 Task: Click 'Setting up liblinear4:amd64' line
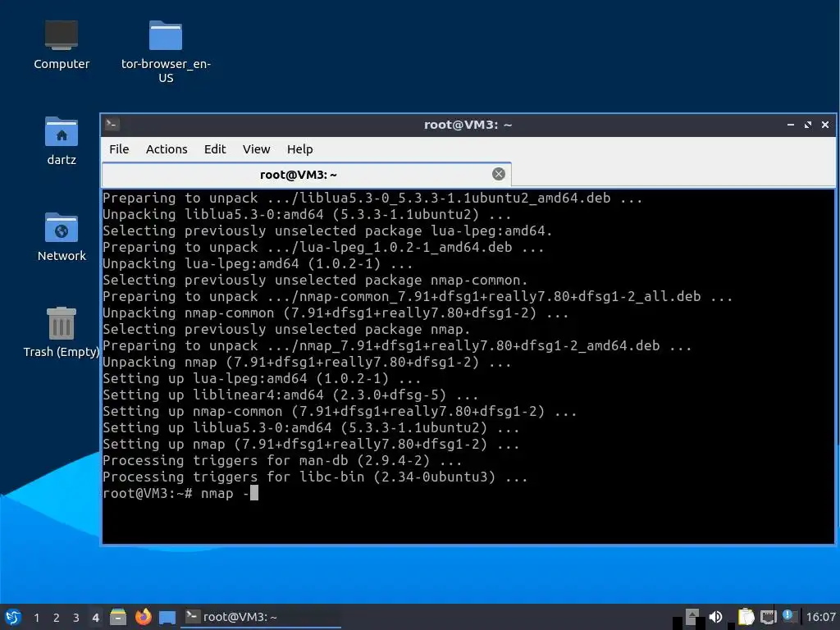pyautogui.click(x=290, y=395)
